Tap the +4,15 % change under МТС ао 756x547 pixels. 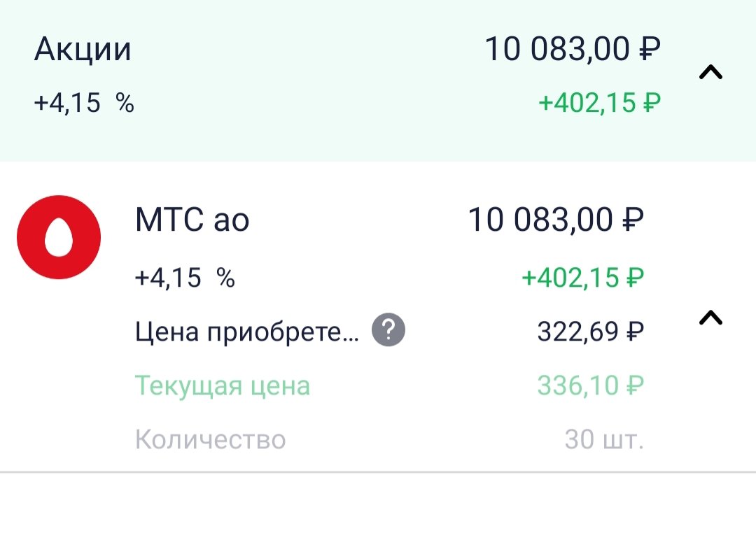(185, 278)
